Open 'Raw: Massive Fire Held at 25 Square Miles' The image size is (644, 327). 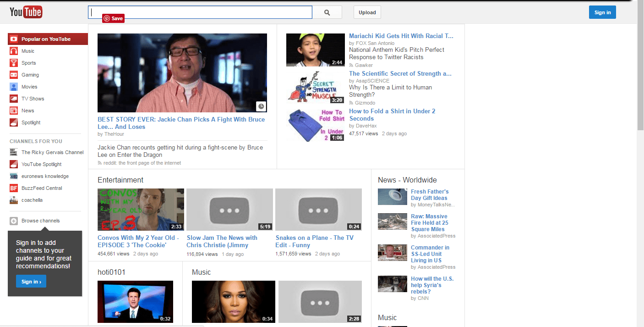click(430, 223)
